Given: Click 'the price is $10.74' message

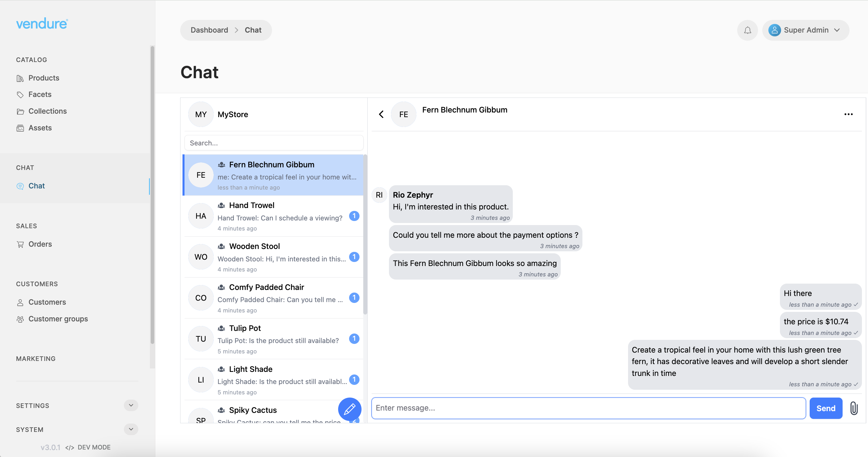Looking at the screenshot, I should pos(820,325).
